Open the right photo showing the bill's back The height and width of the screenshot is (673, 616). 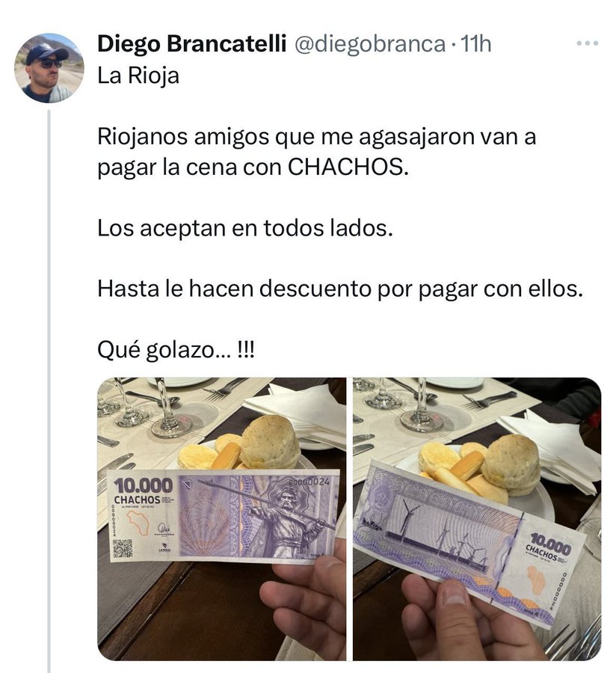coord(477,518)
